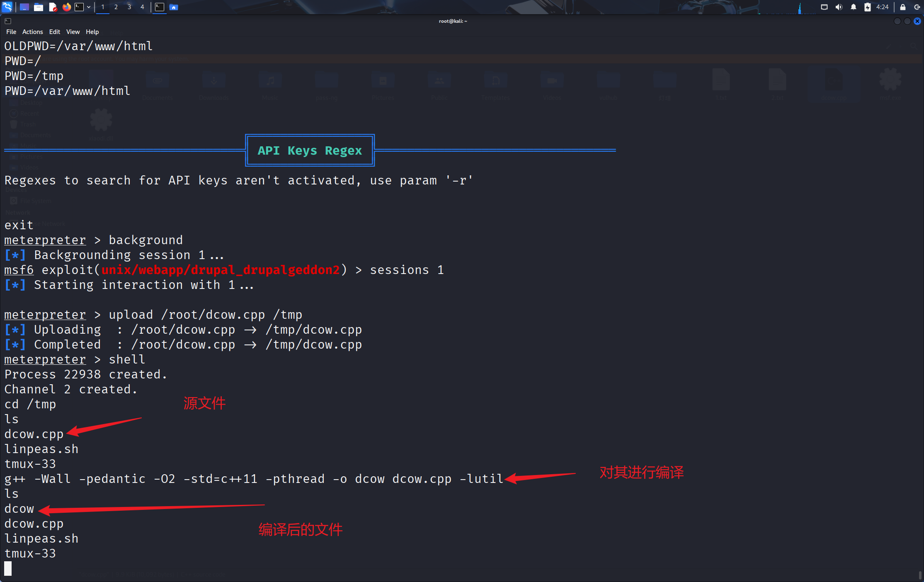Open the file manager launcher icon
This screenshot has width=924, height=582.
[x=39, y=7]
